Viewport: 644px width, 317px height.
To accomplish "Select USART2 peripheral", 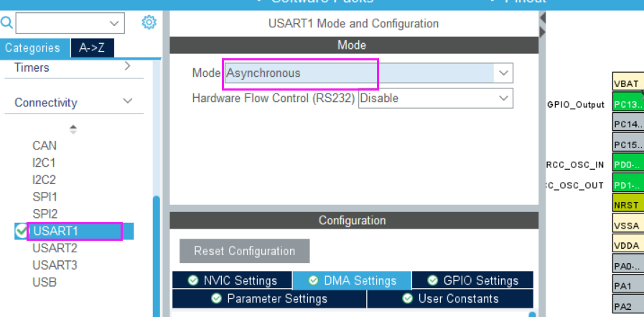I will pyautogui.click(x=55, y=248).
